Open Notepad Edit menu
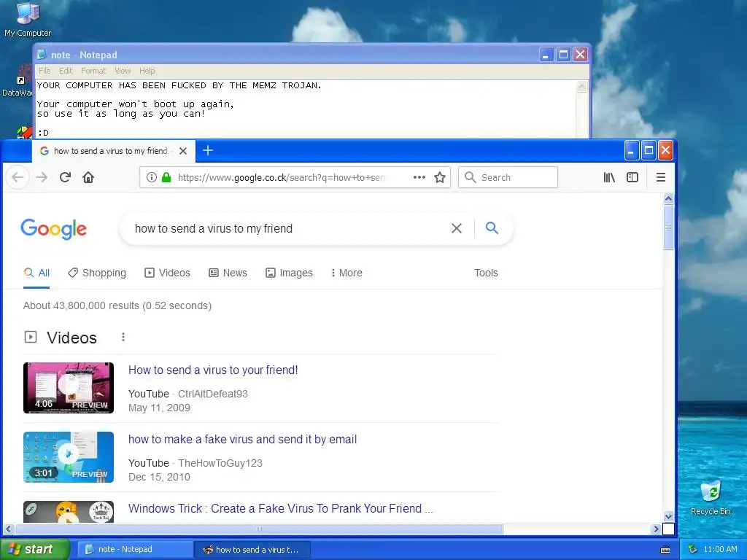Screen dimensions: 747x560 point(66,71)
